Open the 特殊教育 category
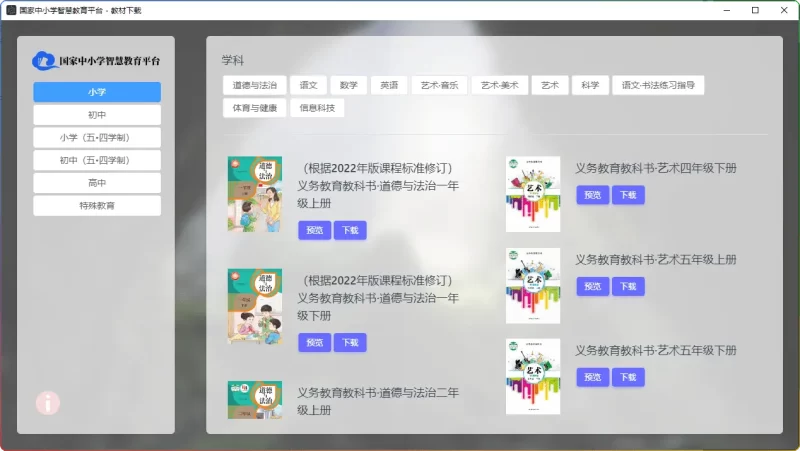Screen dimensions: 800x451 point(97,206)
